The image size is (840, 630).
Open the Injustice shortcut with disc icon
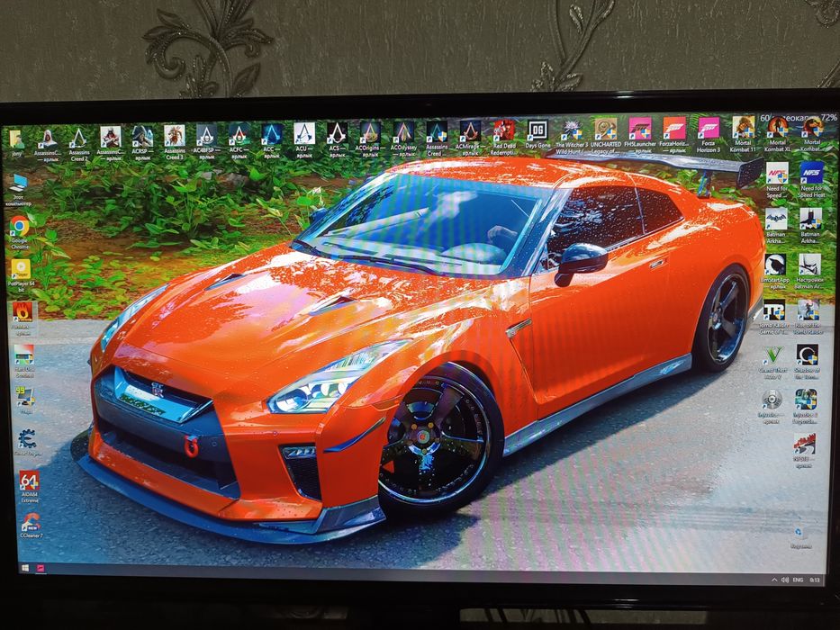coord(772,407)
